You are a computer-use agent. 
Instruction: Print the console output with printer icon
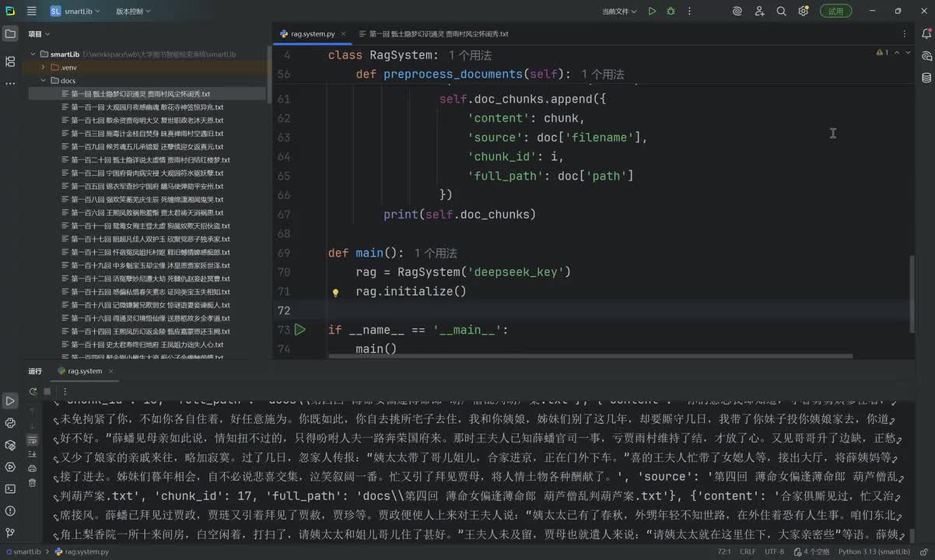[x=32, y=468]
